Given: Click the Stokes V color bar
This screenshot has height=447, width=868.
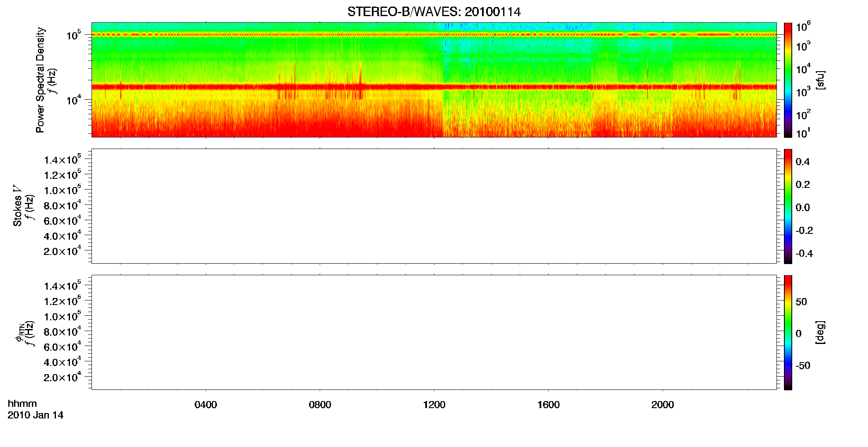Looking at the screenshot, I should click(x=788, y=206).
